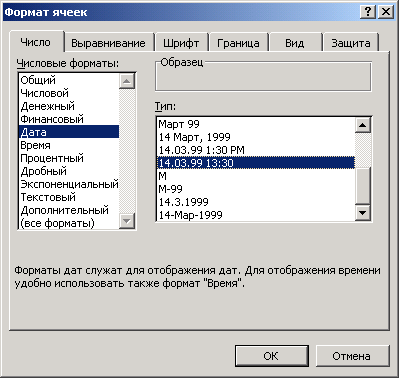The height and width of the screenshot is (378, 399).
Task: Select the М-99 date type
Action: [256, 189]
